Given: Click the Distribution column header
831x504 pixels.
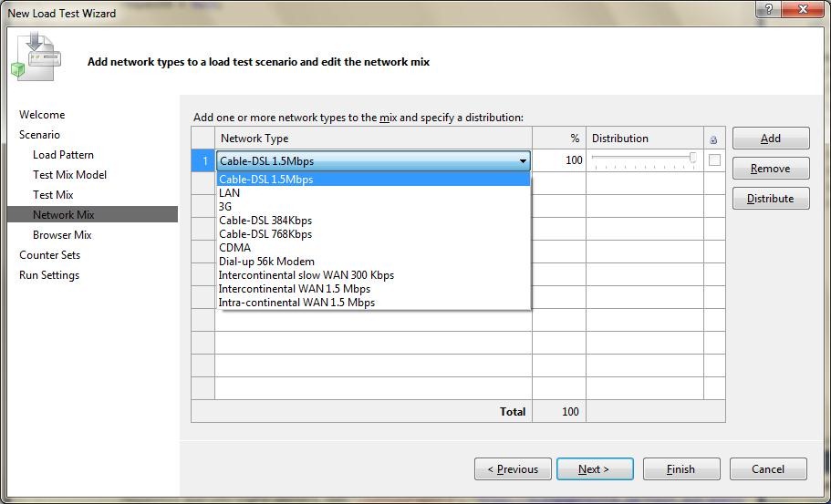Looking at the screenshot, I should click(644, 139).
